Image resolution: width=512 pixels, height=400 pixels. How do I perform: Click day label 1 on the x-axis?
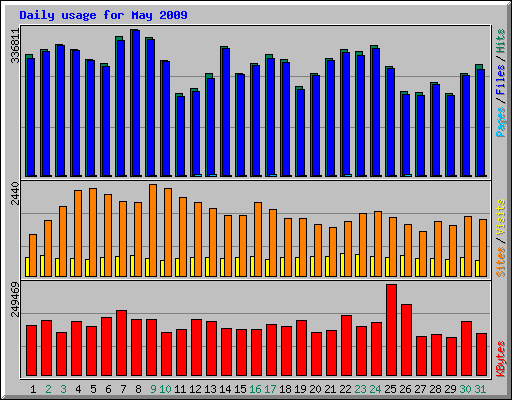point(33,389)
